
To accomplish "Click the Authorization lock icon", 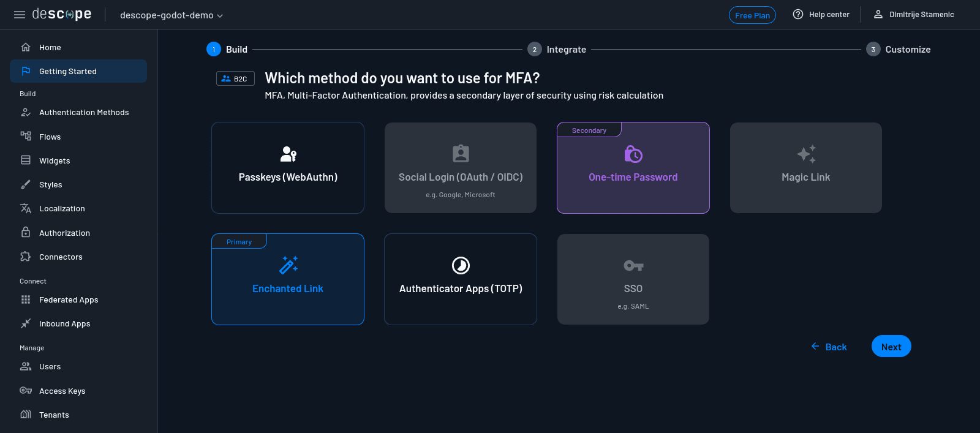I will click(x=26, y=233).
